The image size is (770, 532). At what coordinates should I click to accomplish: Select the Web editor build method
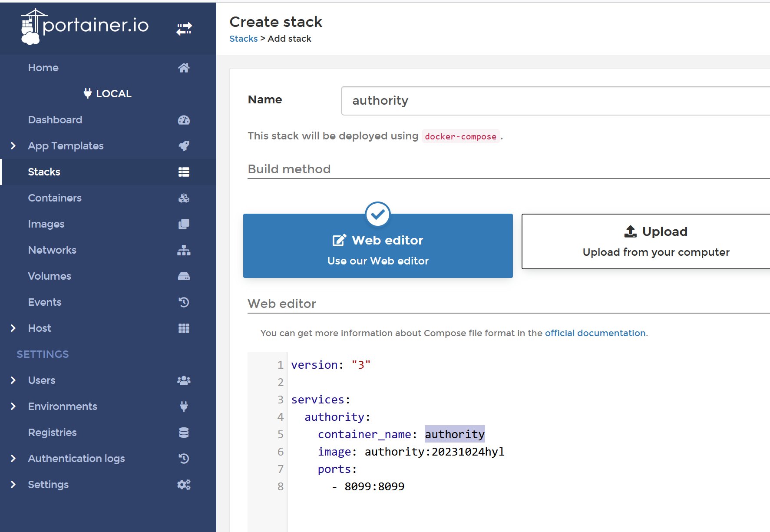pos(378,246)
